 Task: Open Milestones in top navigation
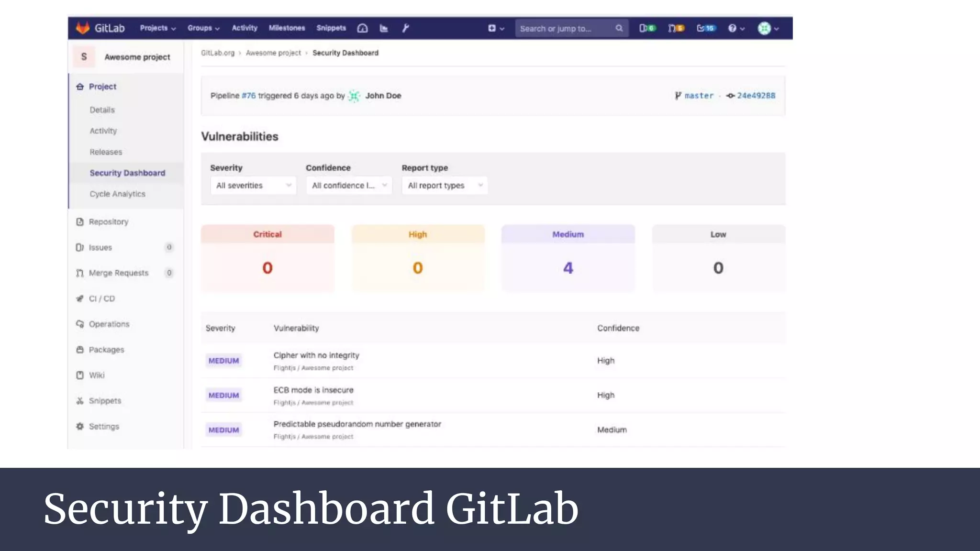(x=287, y=28)
